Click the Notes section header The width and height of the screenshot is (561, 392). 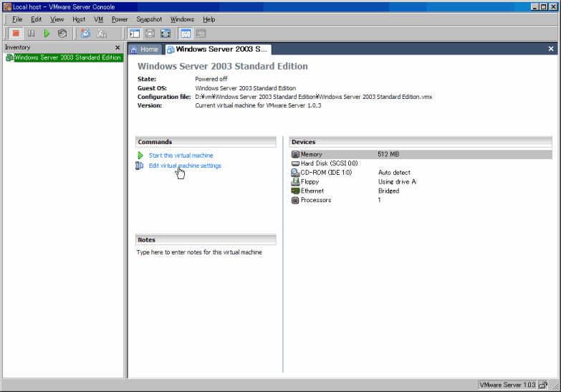tap(206, 240)
